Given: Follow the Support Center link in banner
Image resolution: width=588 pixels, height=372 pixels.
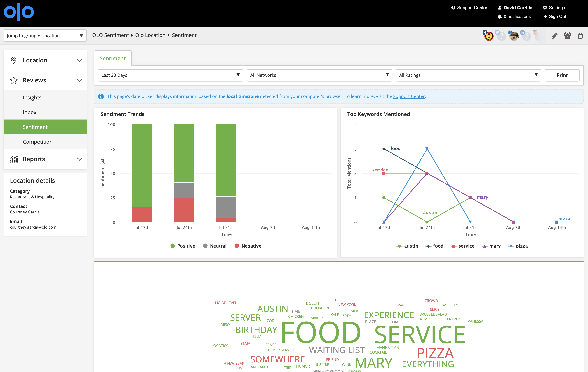Looking at the screenshot, I should point(409,96).
